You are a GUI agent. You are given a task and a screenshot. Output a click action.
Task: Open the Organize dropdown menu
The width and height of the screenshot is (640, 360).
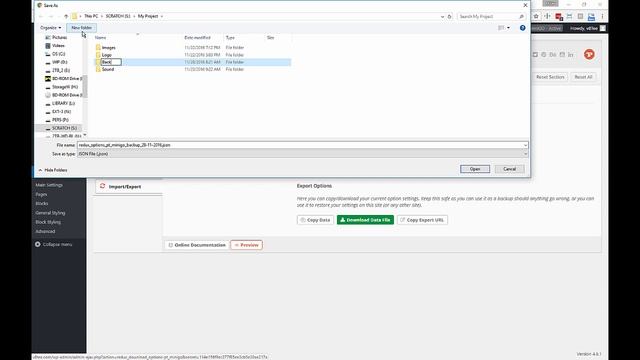point(51,28)
